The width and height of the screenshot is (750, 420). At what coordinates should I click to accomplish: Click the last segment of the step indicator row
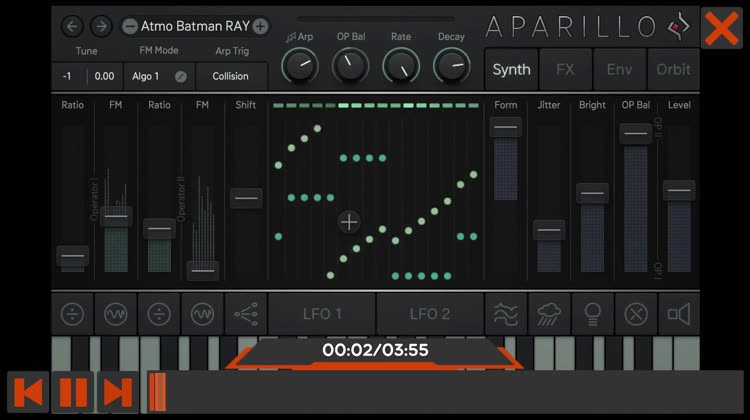coord(474,106)
